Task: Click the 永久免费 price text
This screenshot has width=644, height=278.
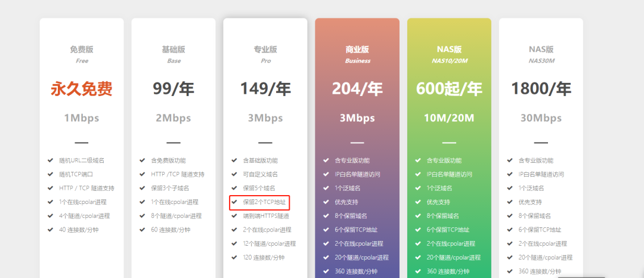Action: coord(82,89)
